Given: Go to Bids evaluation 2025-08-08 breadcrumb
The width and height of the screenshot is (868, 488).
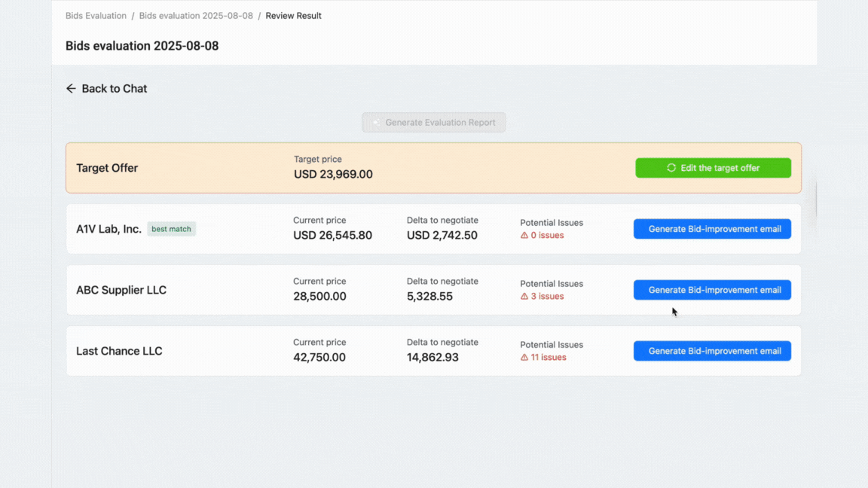Looking at the screenshot, I should click(x=196, y=16).
